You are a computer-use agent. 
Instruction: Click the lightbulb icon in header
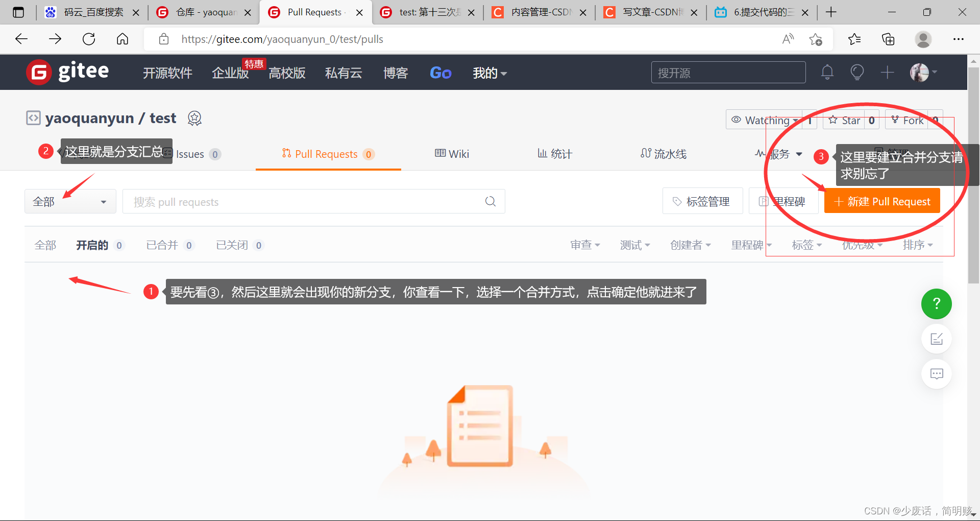857,73
